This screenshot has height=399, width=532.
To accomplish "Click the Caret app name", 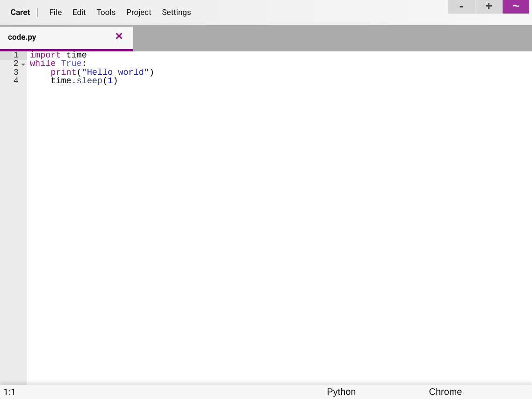I will (x=20, y=13).
